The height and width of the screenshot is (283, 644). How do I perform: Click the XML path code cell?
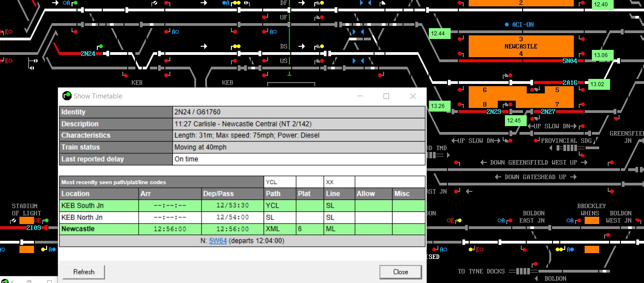[x=280, y=229]
